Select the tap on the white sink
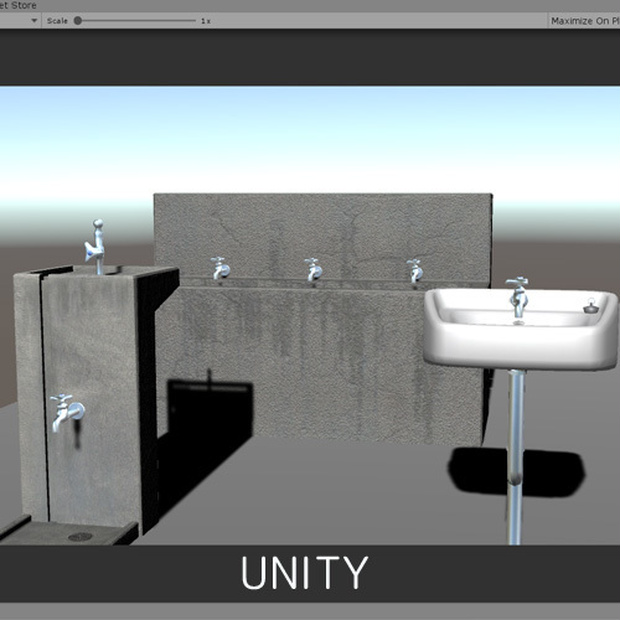 coord(518,297)
